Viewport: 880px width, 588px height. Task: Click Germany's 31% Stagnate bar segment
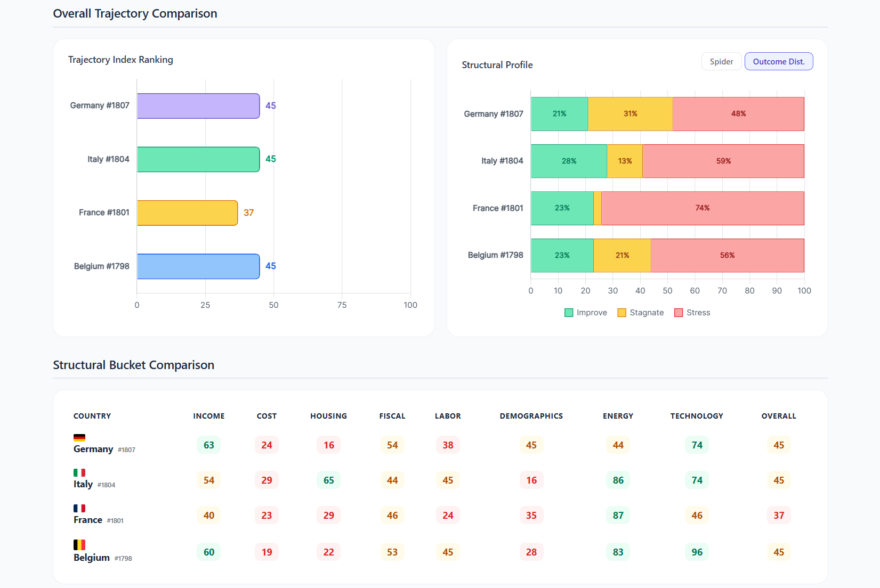coord(630,114)
